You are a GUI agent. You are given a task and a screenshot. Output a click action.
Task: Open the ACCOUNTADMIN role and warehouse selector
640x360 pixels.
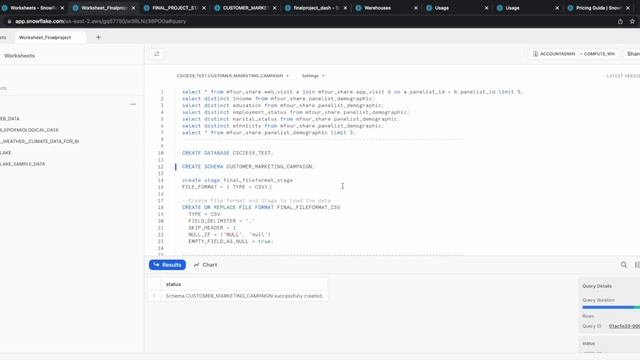[573, 54]
